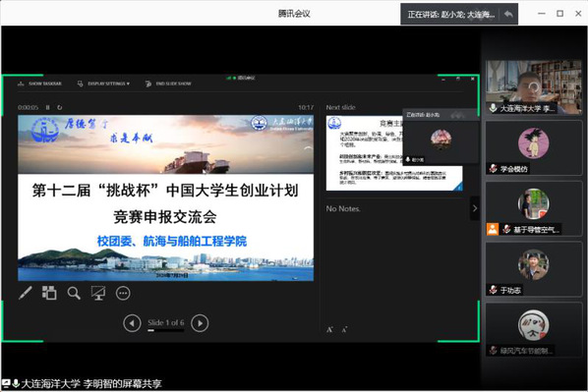Image resolution: width=588 pixels, height=392 pixels.
Task: Collapse the participant video sidebar chevron
Action: 475,208
